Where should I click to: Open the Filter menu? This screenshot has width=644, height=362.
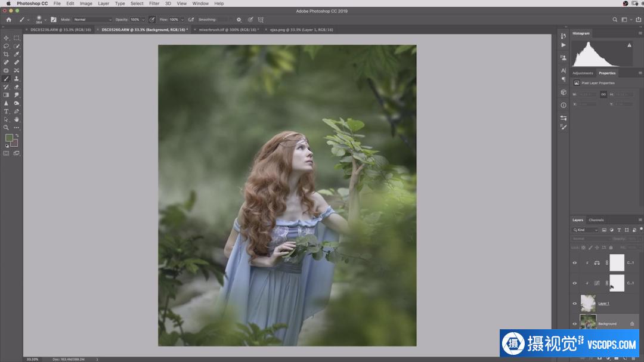point(154,4)
